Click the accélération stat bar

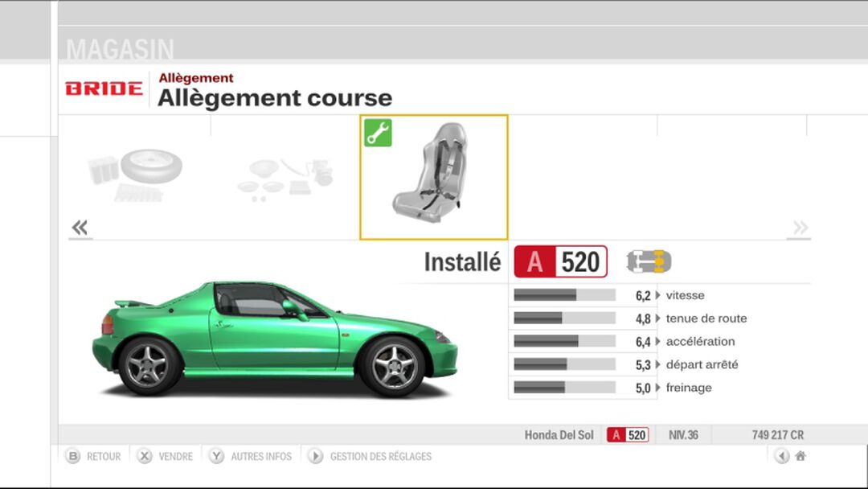click(565, 341)
